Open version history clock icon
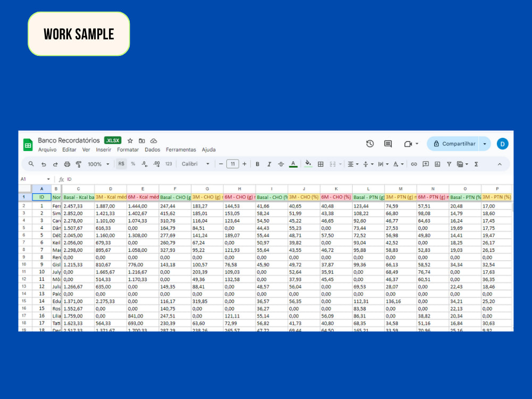 pos(370,144)
